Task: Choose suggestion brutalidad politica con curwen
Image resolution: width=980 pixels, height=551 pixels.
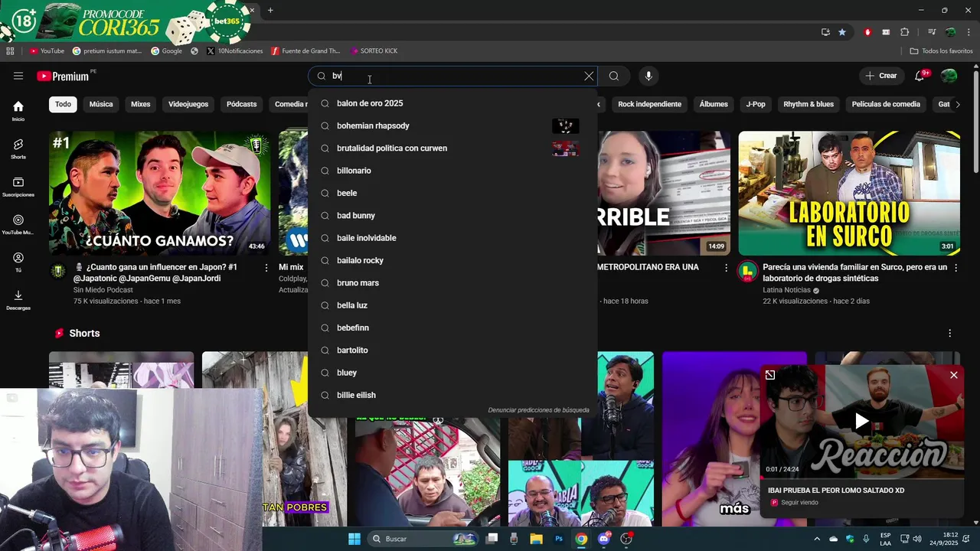Action: point(452,148)
